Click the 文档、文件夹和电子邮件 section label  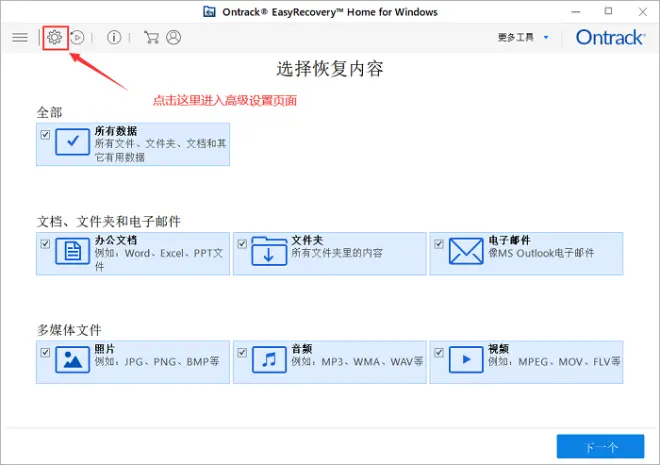[109, 221]
